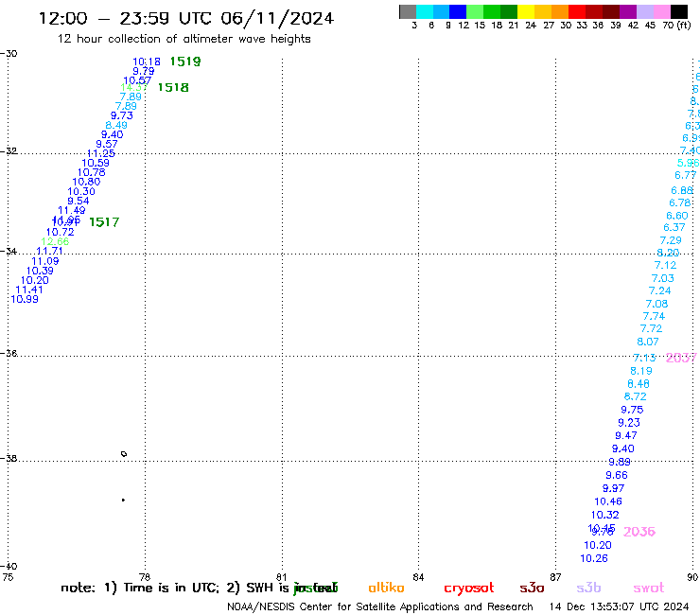Click the wave height value 7.03
The height and width of the screenshot is (615, 700).
tap(662, 279)
